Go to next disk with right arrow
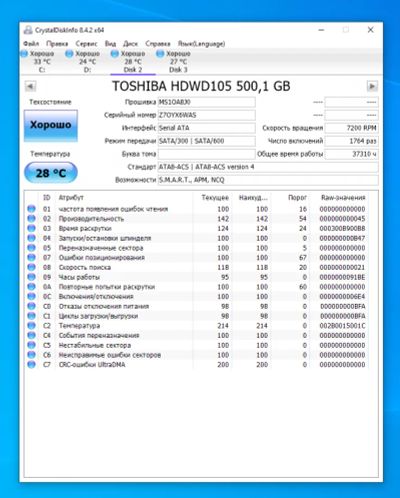400x498 pixels. pos(372,86)
